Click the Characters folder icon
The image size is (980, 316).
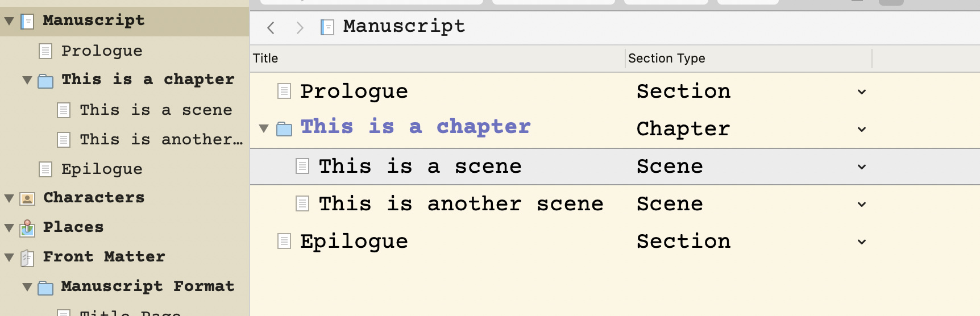(27, 198)
